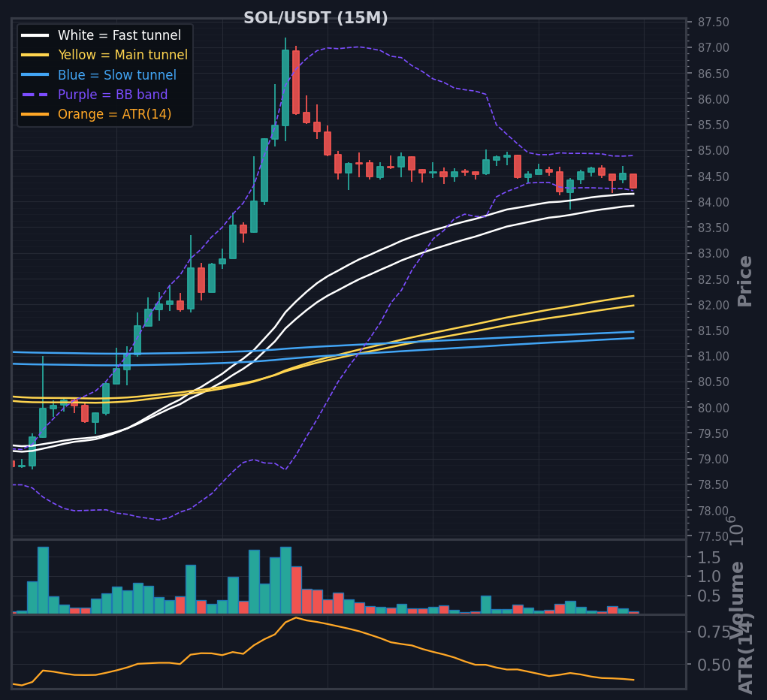Click the 0.50 ATR axis label
This screenshot has width=767, height=700.
pos(714,665)
